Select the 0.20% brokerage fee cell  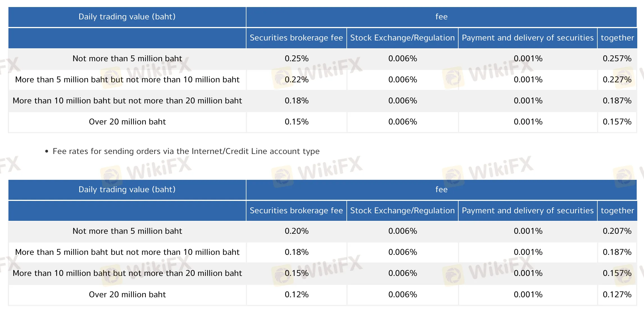coord(296,231)
